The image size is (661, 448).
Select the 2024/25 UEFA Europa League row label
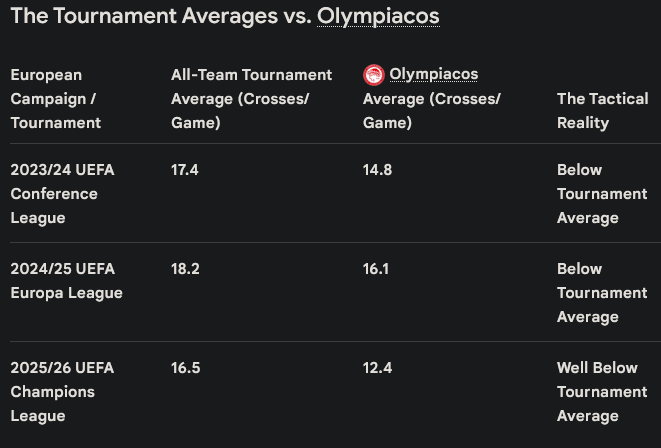pyautogui.click(x=67, y=281)
